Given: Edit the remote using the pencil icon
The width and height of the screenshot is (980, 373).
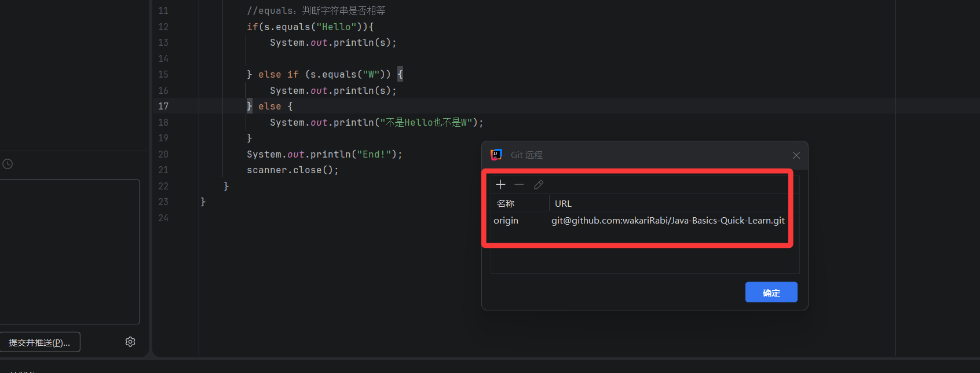Looking at the screenshot, I should coord(539,185).
